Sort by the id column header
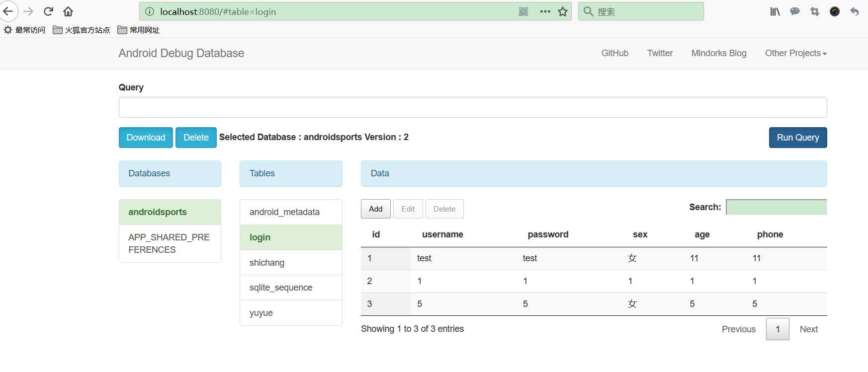The width and height of the screenshot is (868, 372). click(376, 234)
